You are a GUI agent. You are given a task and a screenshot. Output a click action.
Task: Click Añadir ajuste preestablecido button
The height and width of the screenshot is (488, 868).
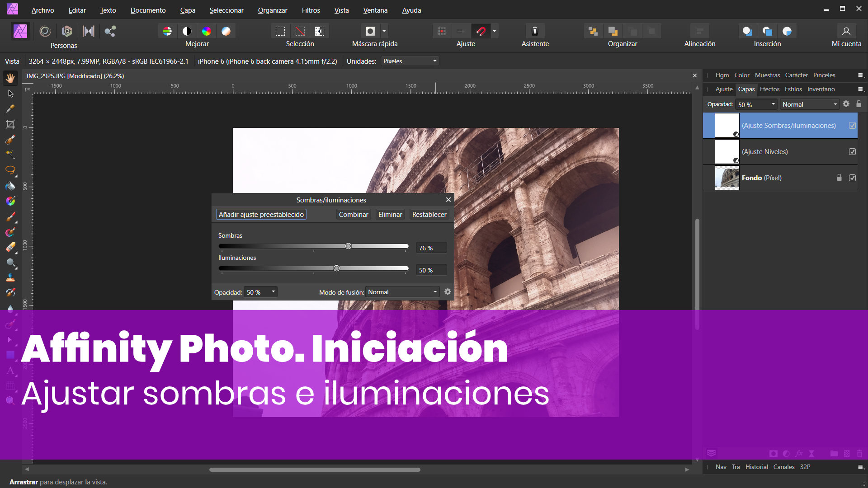point(261,215)
